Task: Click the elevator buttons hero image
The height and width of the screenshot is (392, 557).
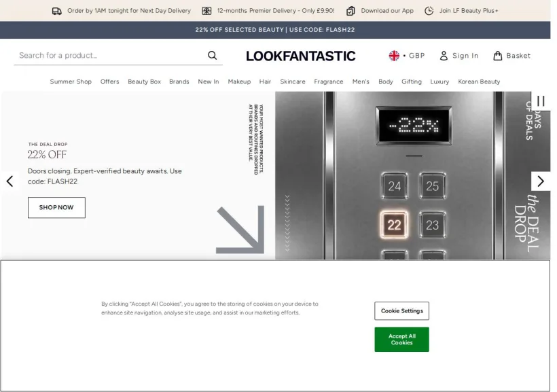Action: (x=412, y=175)
